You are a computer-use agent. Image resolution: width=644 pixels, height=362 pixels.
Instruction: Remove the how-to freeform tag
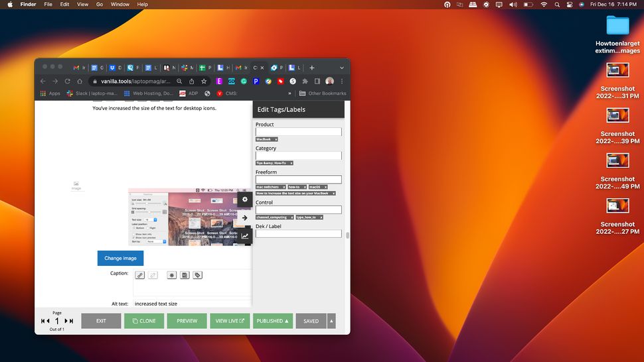point(305,187)
